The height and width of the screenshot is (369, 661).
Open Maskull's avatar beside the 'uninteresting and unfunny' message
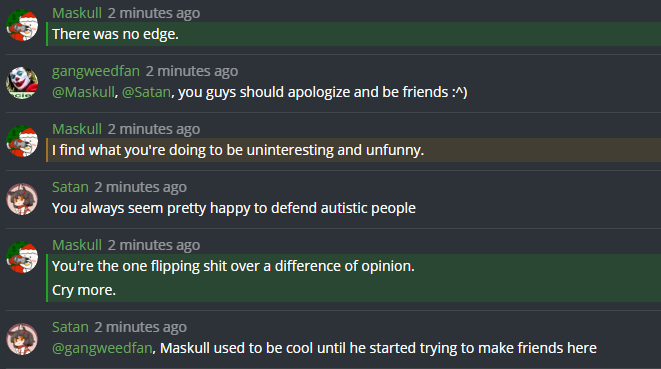click(x=22, y=141)
